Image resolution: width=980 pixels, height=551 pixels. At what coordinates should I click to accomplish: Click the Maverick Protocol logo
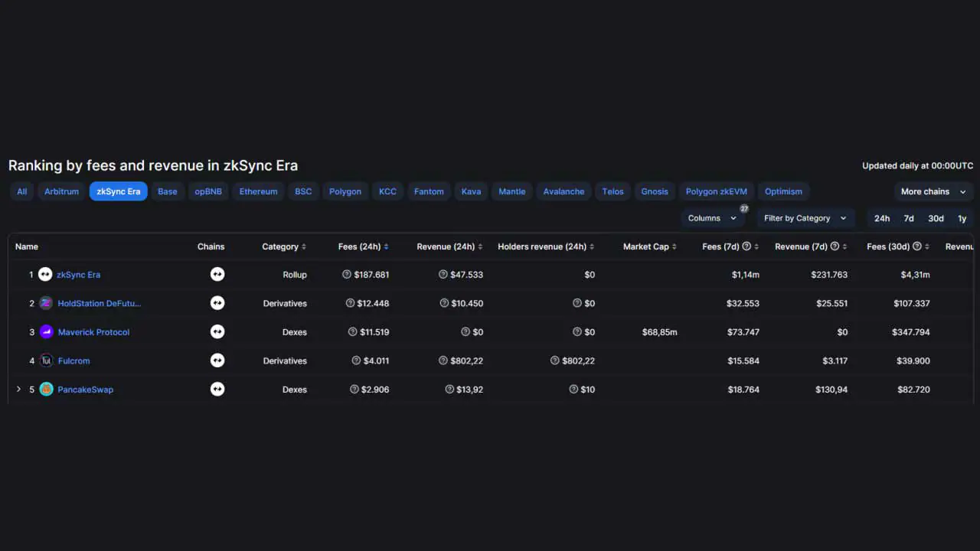click(x=44, y=331)
